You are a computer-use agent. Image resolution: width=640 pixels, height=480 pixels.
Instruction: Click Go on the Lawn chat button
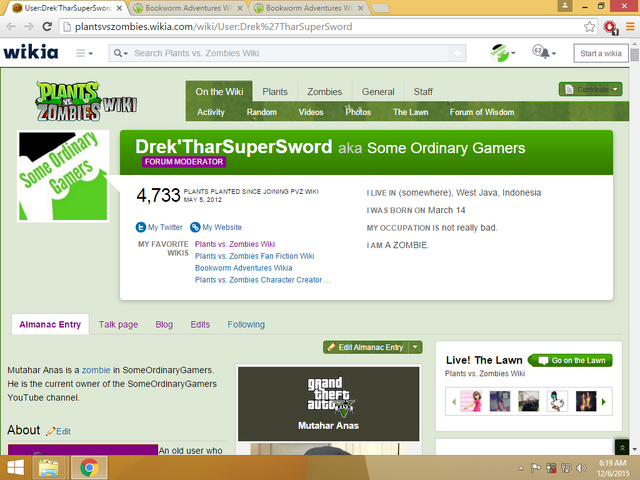[571, 360]
